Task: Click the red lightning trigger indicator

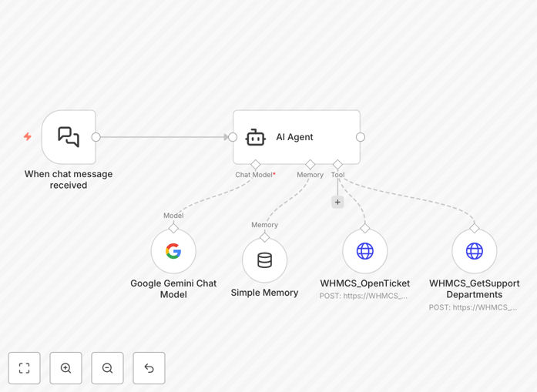Action: [x=28, y=136]
